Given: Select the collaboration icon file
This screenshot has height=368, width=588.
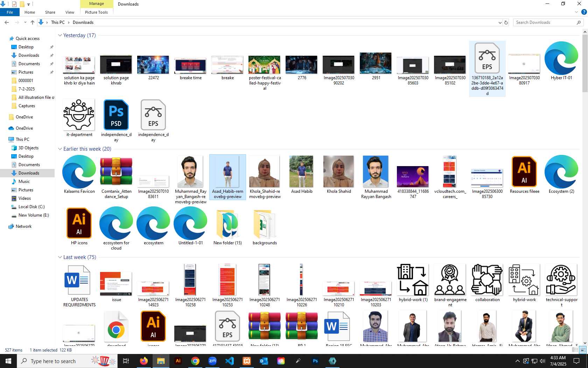Looking at the screenshot, I should pos(487,280).
